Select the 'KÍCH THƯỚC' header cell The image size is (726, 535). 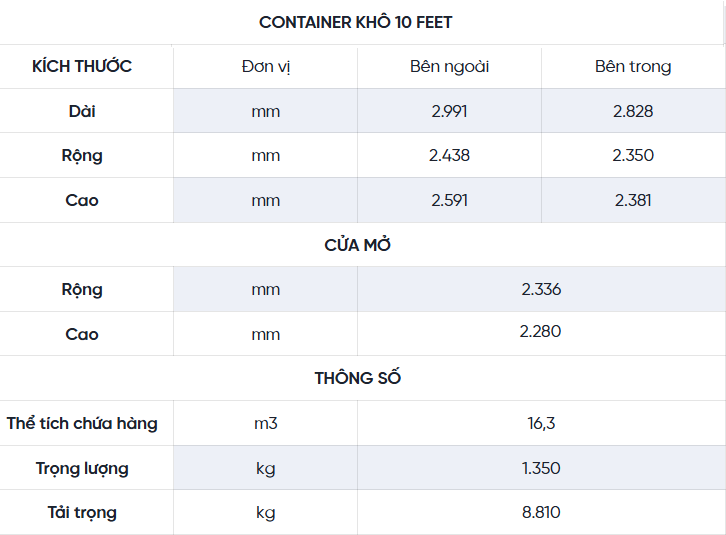82,67
